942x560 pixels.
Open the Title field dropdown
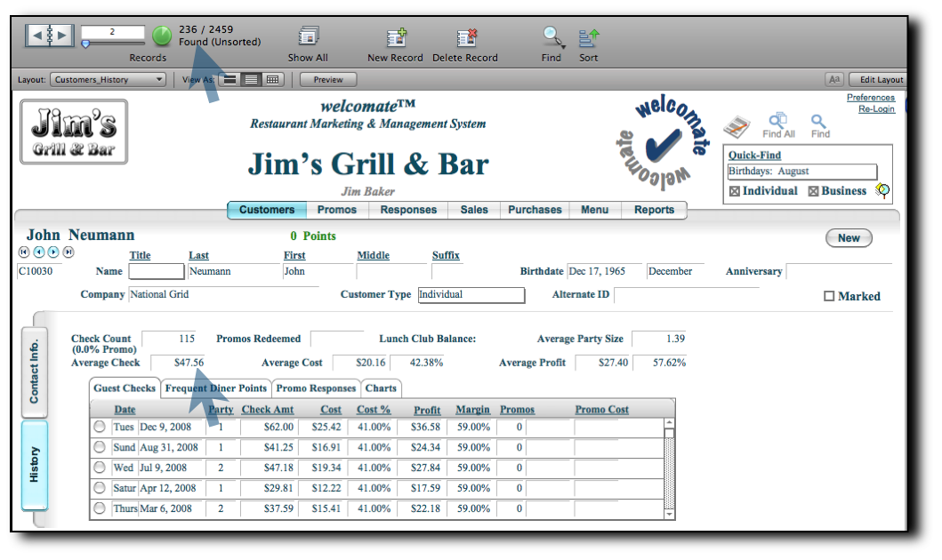pos(157,271)
